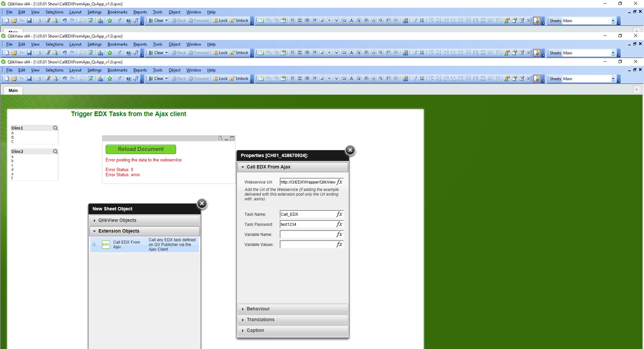Open Bookmarks menu in front window
The image size is (644, 349).
[117, 70]
